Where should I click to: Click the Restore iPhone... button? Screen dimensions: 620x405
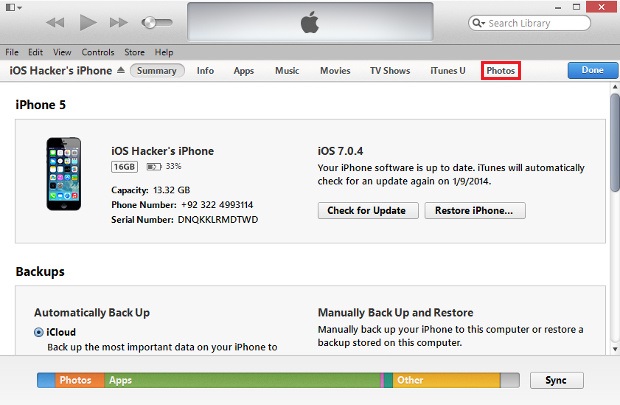[475, 210]
